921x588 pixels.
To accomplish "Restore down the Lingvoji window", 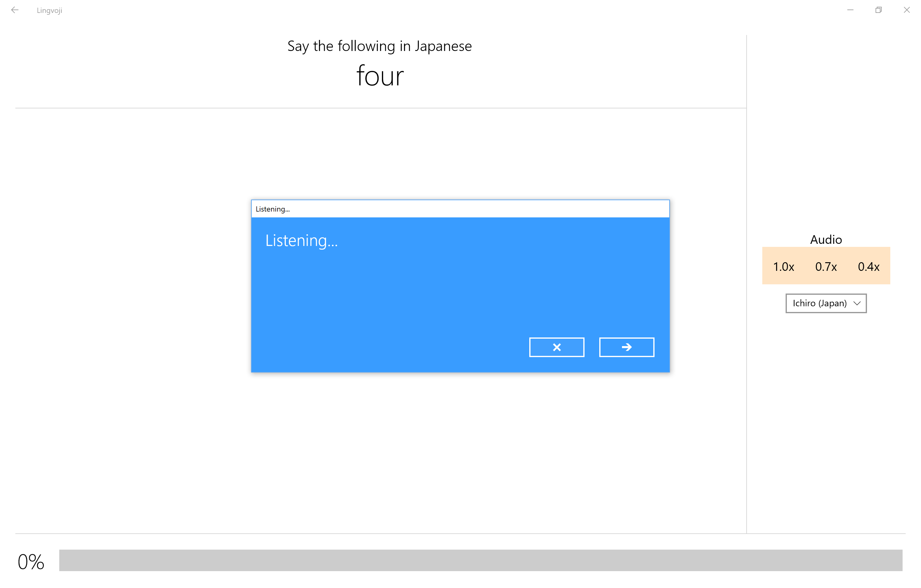I will click(x=878, y=10).
